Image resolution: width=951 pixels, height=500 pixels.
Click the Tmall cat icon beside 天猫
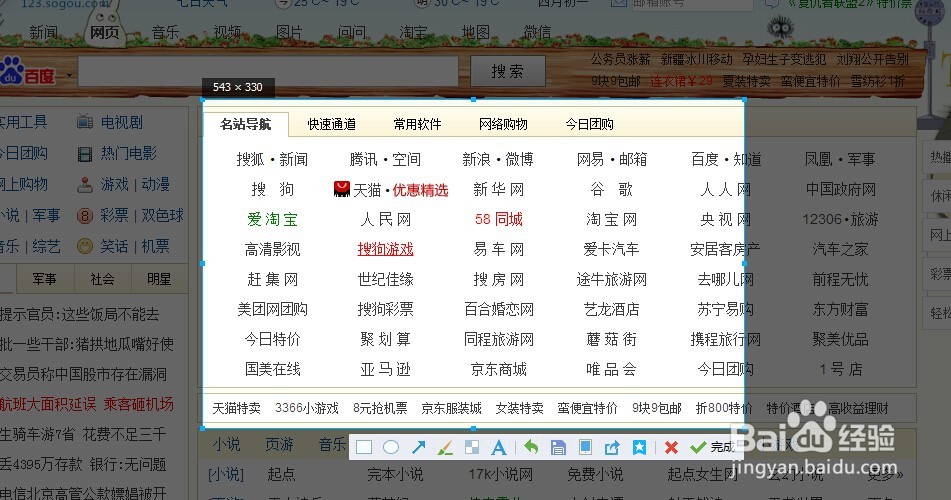click(x=342, y=189)
